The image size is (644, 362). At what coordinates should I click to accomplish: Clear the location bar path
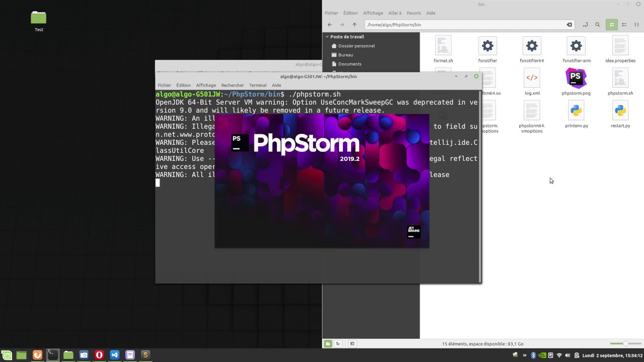[569, 25]
